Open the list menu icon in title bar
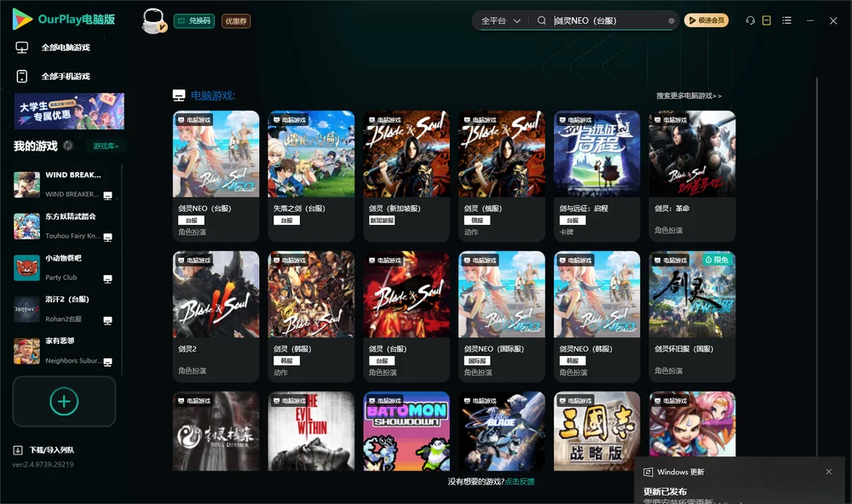 point(786,20)
